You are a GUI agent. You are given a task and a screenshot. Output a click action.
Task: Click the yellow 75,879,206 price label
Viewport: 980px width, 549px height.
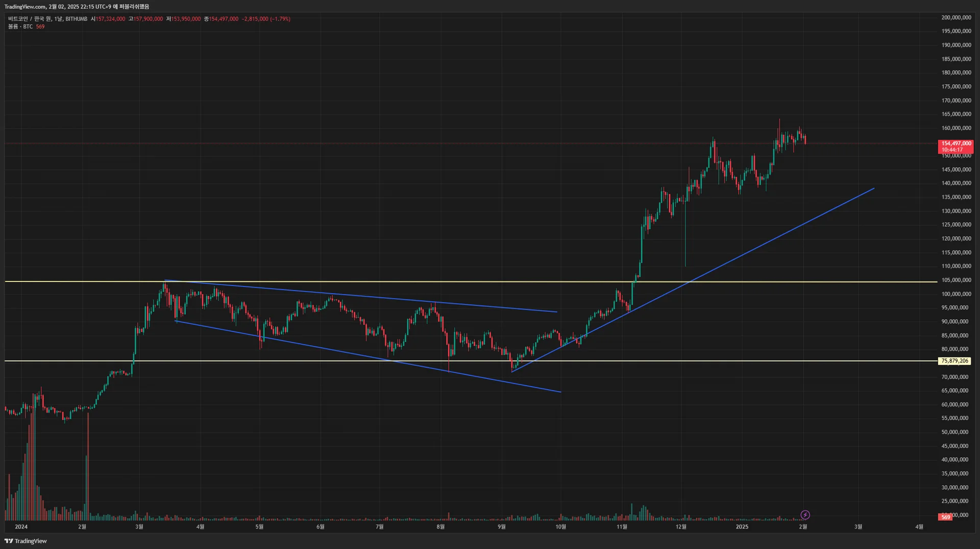954,361
